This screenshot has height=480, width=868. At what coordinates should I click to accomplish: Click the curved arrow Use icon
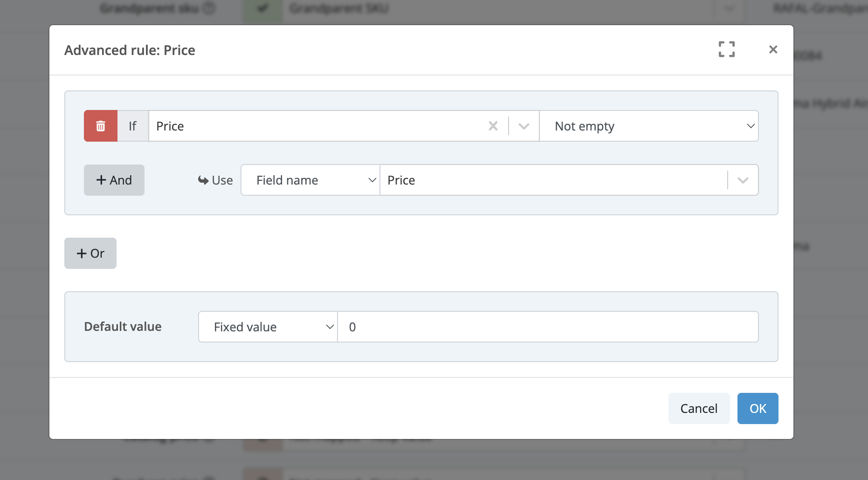tap(203, 180)
